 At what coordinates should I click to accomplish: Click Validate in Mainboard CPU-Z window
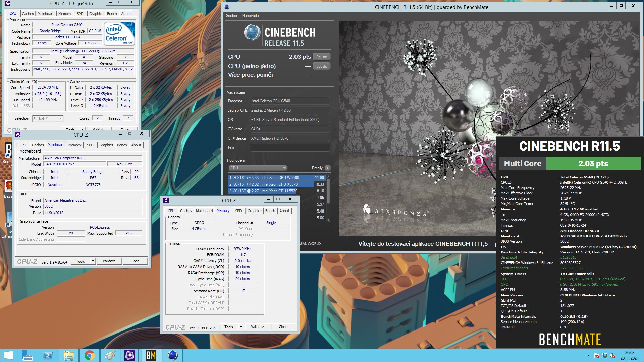(x=109, y=261)
